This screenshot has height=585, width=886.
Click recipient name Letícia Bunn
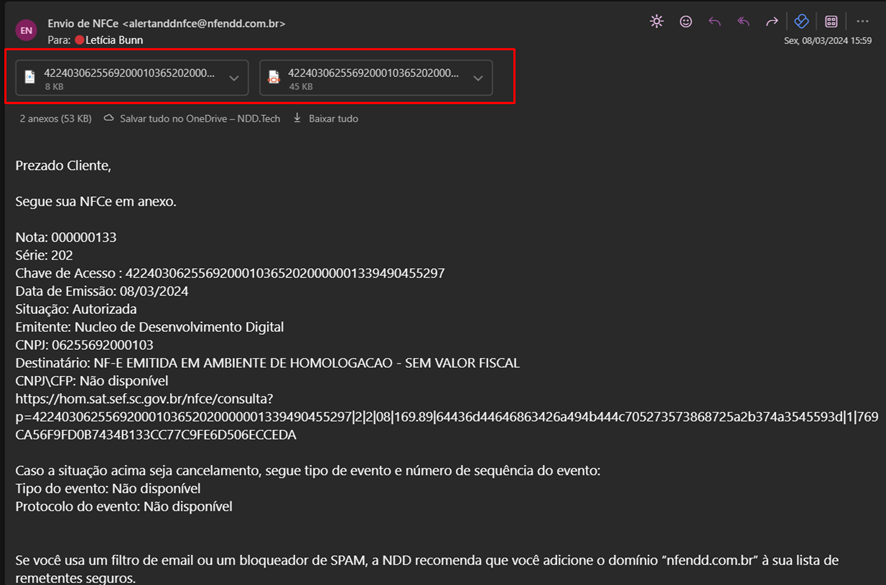[115, 40]
